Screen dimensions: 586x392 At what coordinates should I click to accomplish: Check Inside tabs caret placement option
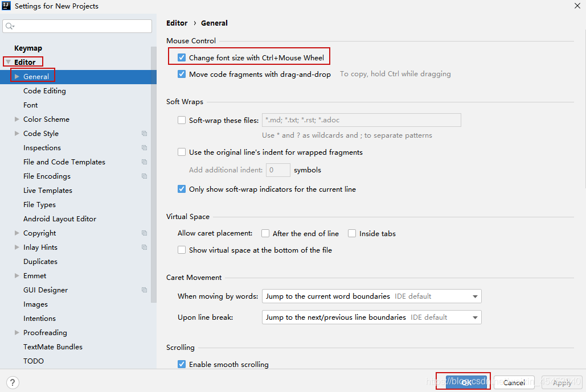[x=352, y=233]
